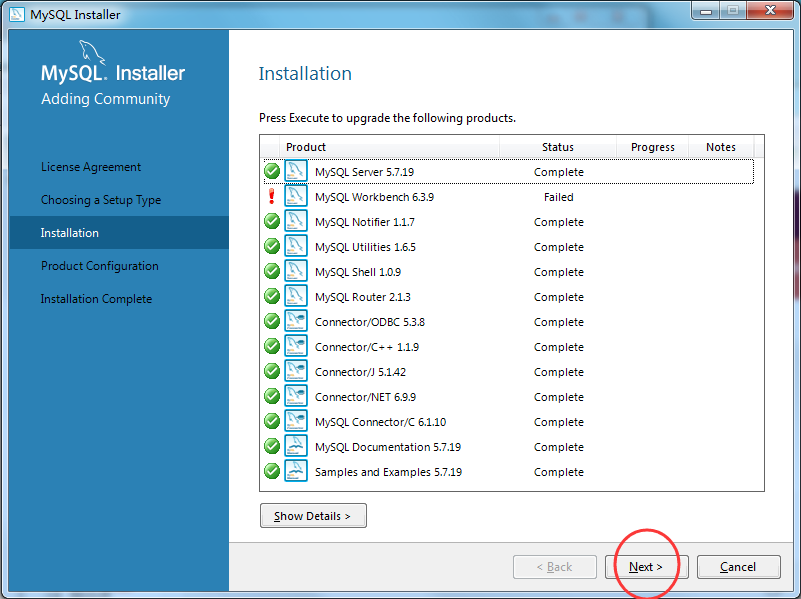Close the MySQL Installer window
Viewport: 801px width, 599px height.
(x=770, y=10)
